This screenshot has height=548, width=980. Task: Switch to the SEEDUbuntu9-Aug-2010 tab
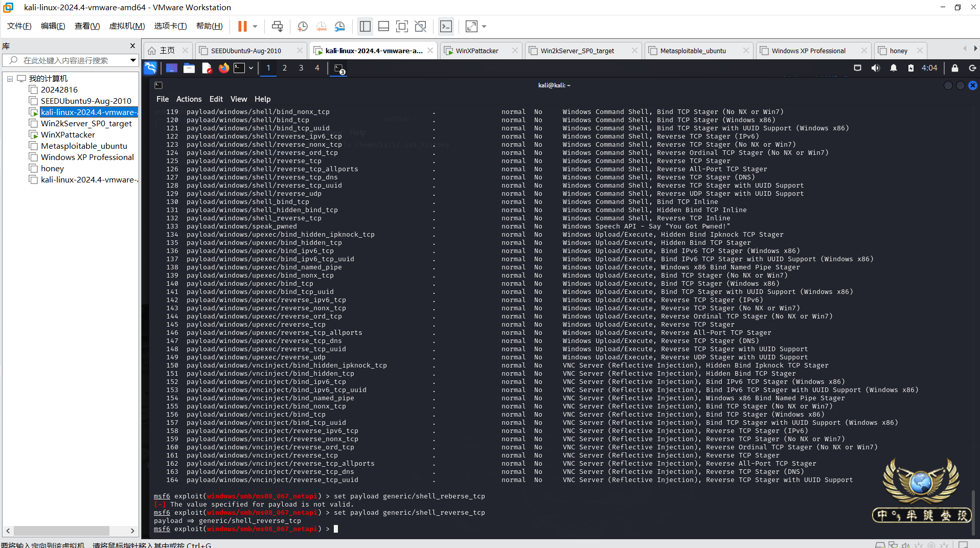pyautogui.click(x=246, y=51)
